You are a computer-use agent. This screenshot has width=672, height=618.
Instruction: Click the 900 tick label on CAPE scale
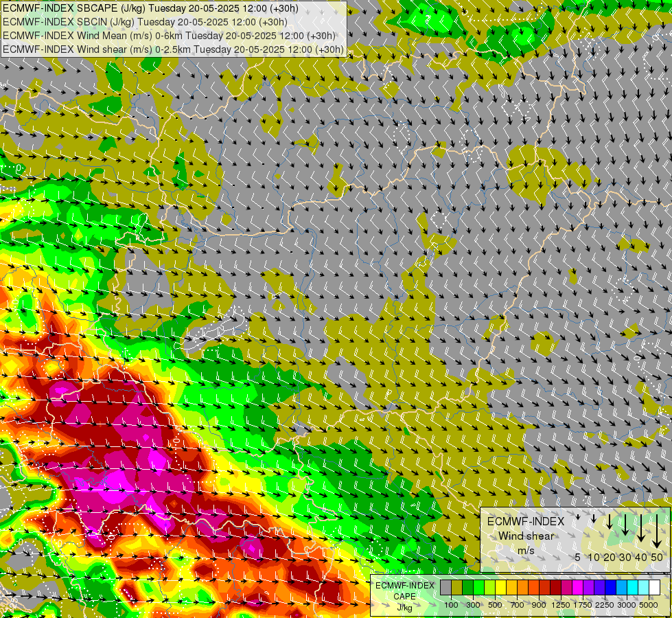pyautogui.click(x=539, y=605)
